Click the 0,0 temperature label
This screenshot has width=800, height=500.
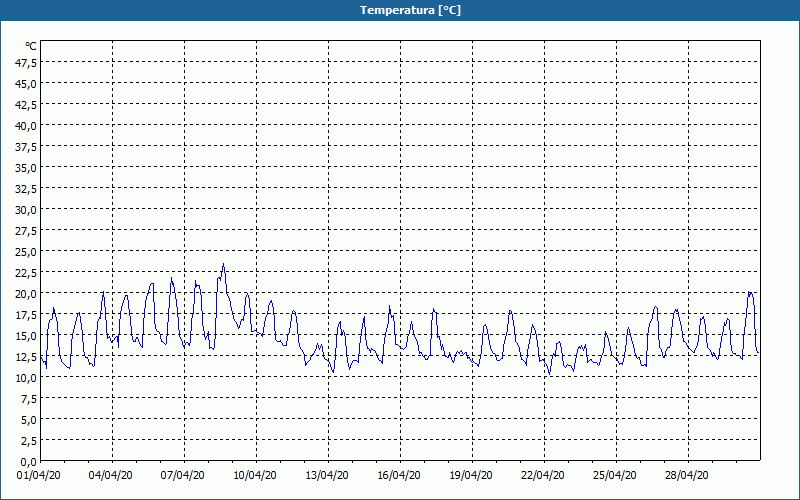pyautogui.click(x=29, y=462)
